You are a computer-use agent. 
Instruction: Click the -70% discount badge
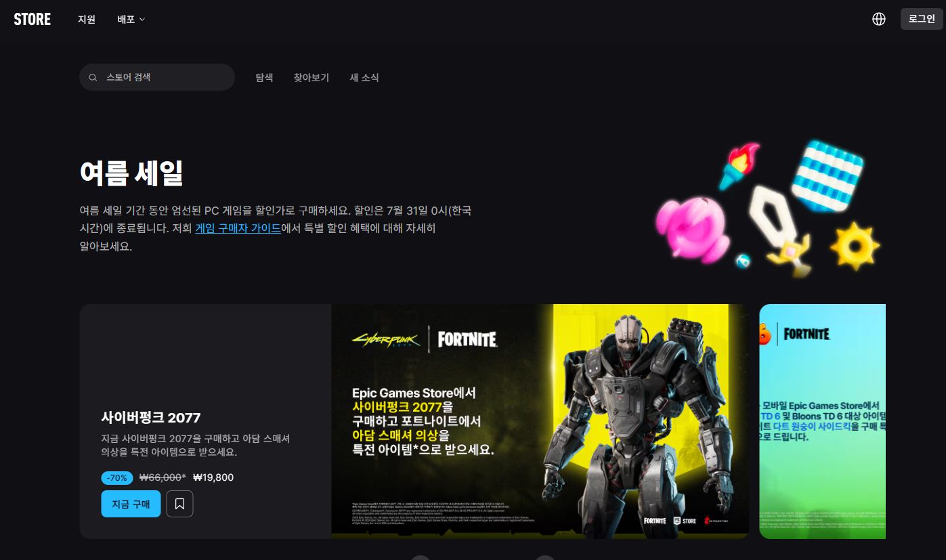[117, 478]
